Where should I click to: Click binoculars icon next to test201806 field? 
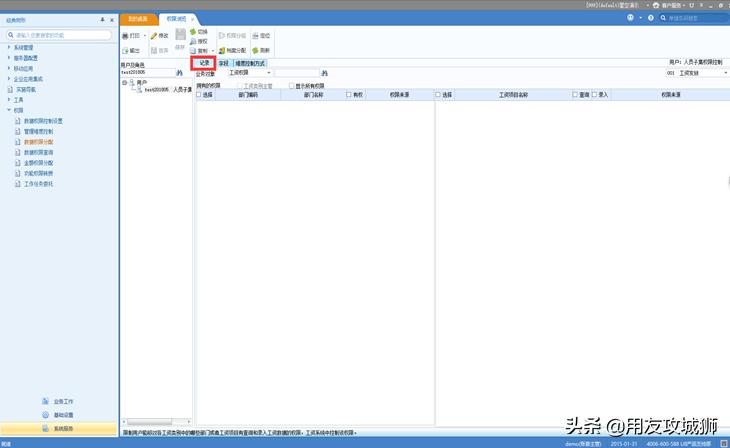[x=180, y=73]
